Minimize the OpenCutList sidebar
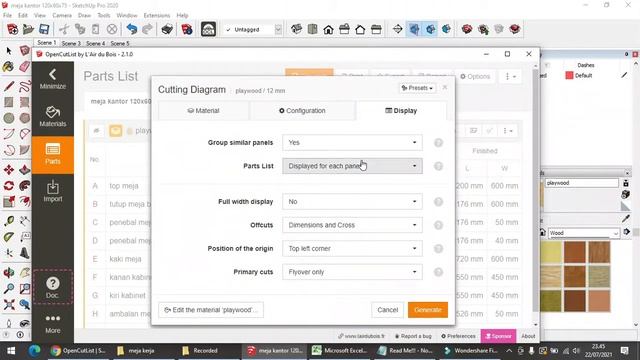Screen dimensions: 640x360 click(53, 79)
